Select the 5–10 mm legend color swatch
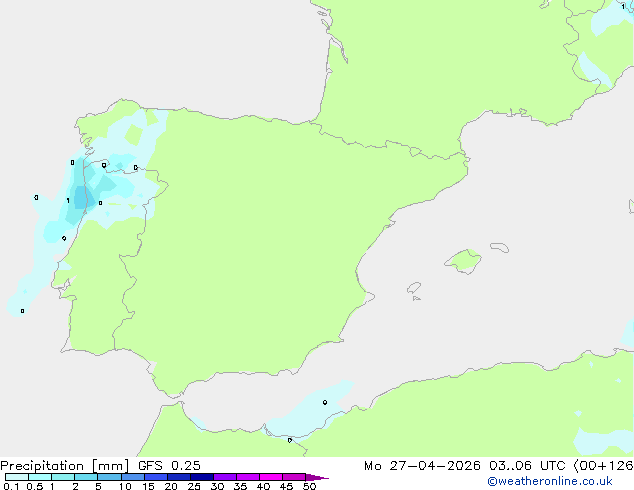The height and width of the screenshot is (490, 634). coord(109,477)
